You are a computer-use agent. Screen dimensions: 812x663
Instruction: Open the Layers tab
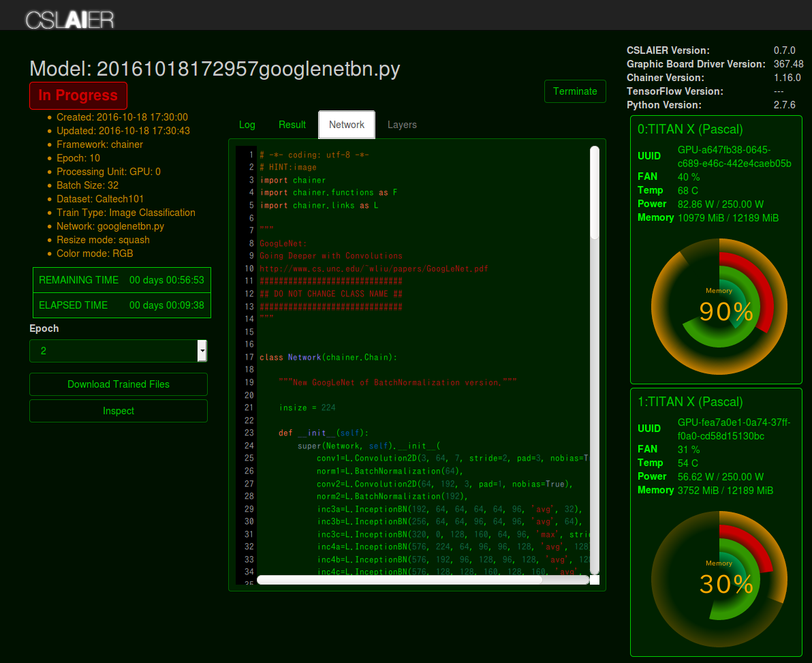click(402, 125)
